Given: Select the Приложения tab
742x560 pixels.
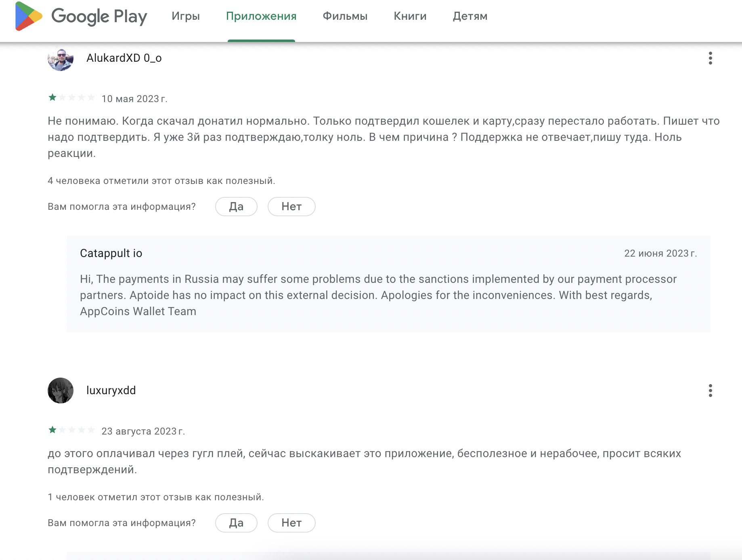Looking at the screenshot, I should pos(261,17).
